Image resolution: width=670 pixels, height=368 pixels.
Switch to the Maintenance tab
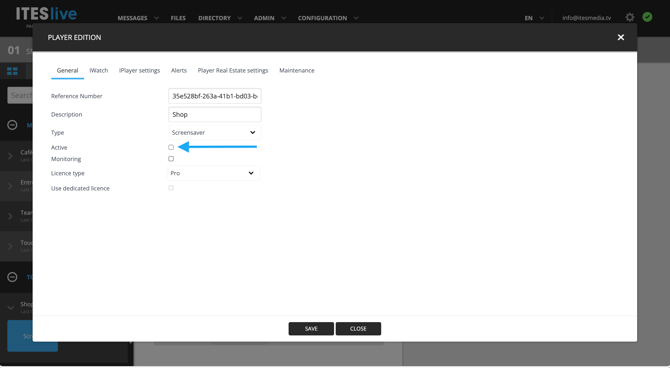297,71
